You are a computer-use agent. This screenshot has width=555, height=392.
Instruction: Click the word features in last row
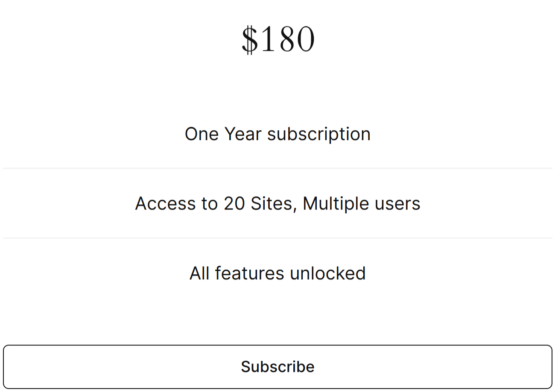point(250,273)
